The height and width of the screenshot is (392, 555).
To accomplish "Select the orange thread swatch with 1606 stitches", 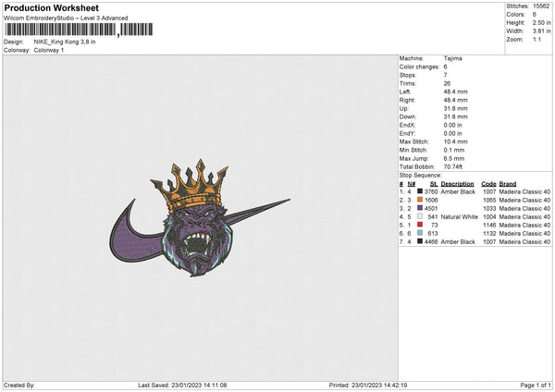I will [420, 200].
